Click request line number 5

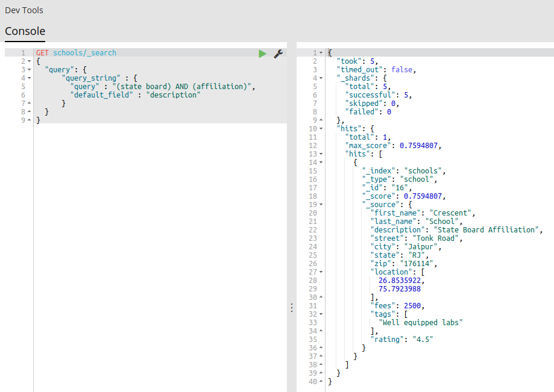(23, 87)
